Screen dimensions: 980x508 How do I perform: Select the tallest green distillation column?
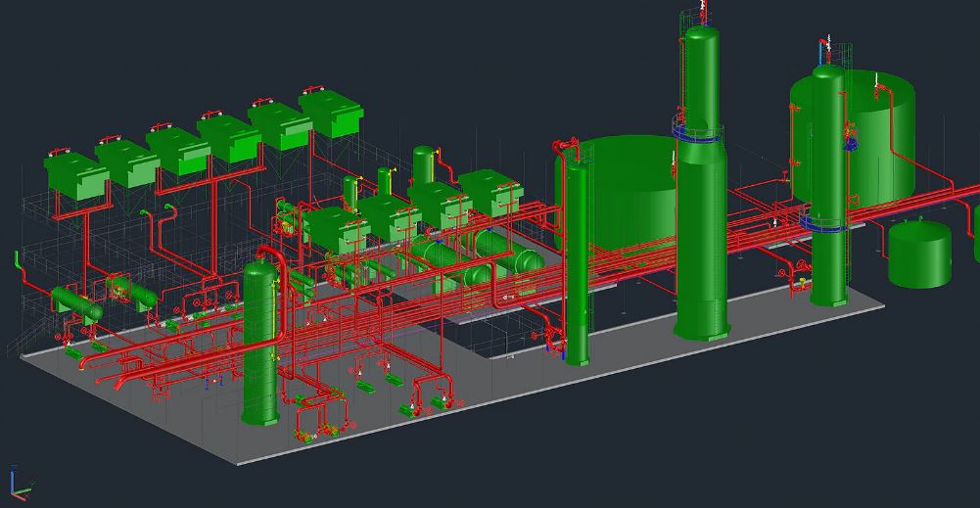[701, 181]
